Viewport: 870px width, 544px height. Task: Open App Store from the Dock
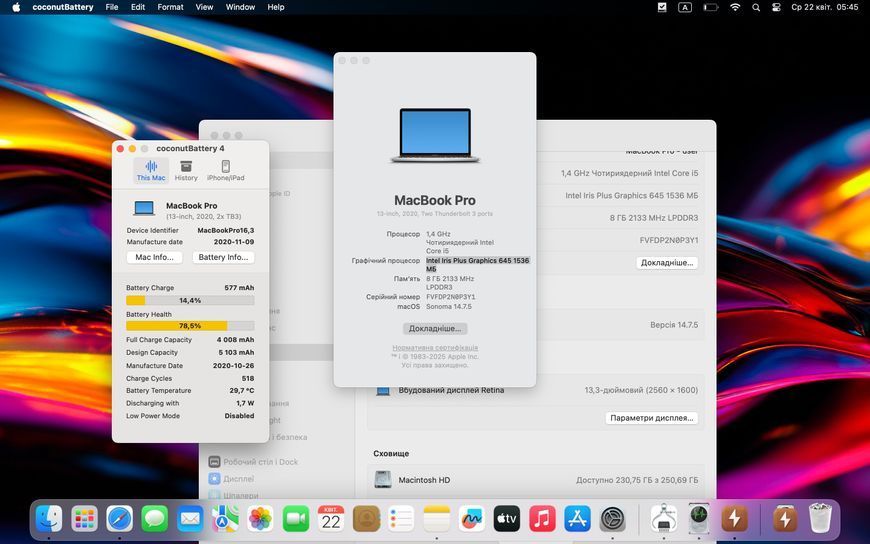(x=578, y=520)
